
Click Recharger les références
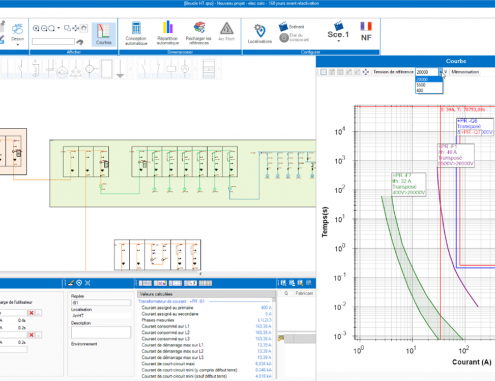pyautogui.click(x=199, y=33)
